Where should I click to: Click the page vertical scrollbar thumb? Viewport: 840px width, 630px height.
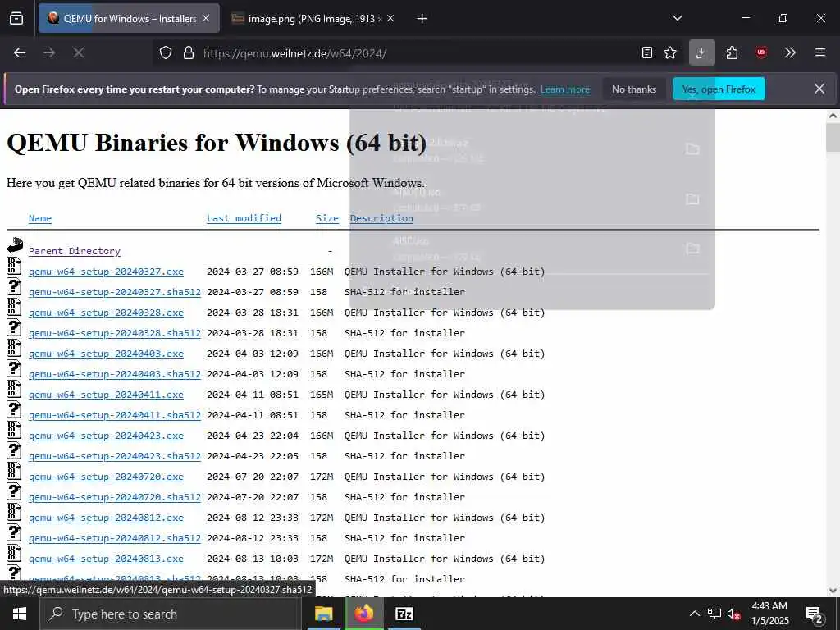click(833, 138)
